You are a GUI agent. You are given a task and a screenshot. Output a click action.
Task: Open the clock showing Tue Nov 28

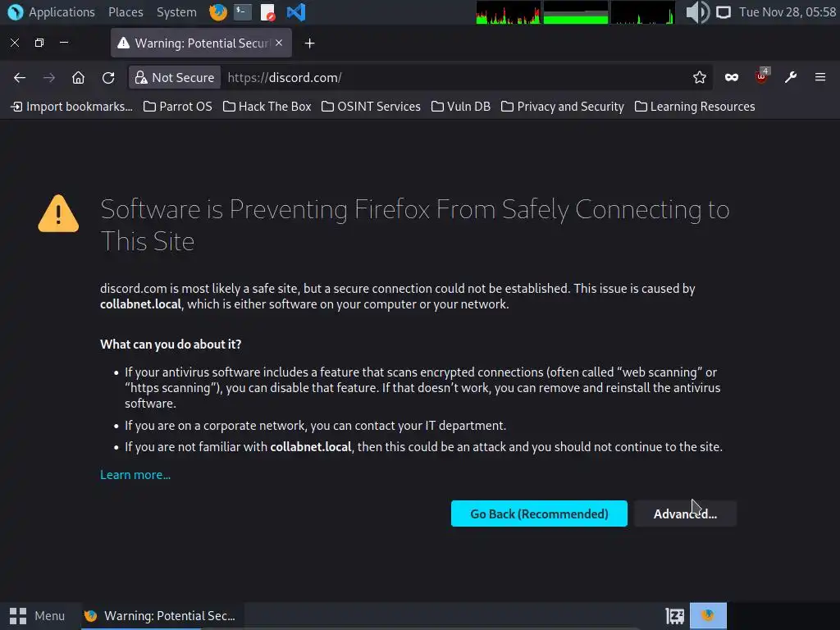click(787, 11)
